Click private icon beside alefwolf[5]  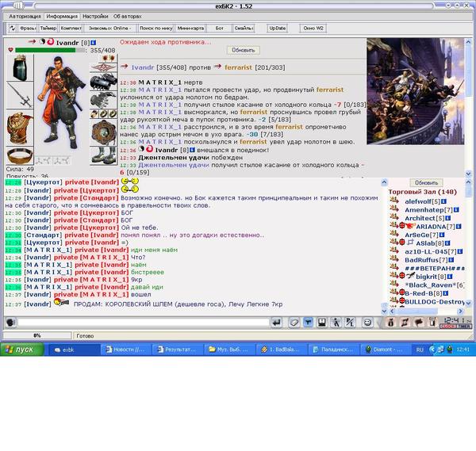click(394, 201)
